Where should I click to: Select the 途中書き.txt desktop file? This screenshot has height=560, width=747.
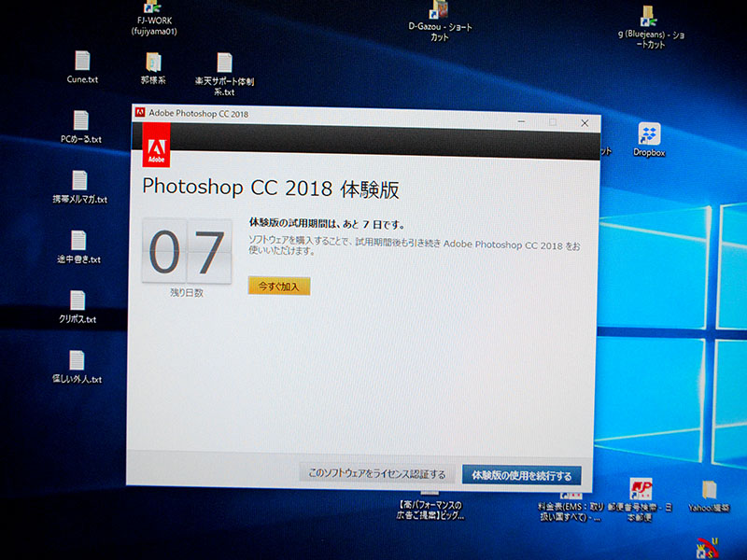pyautogui.click(x=78, y=247)
